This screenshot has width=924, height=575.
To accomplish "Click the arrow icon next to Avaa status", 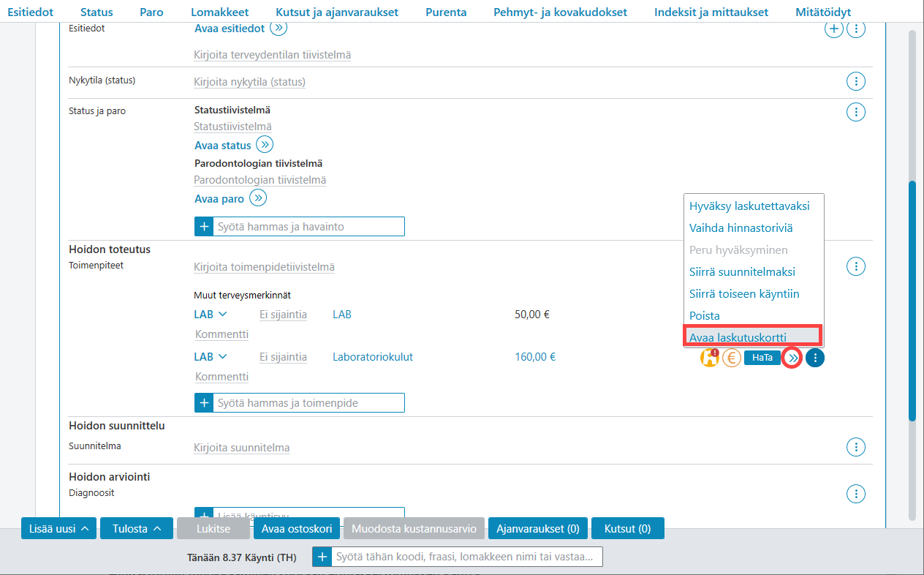I will click(265, 145).
